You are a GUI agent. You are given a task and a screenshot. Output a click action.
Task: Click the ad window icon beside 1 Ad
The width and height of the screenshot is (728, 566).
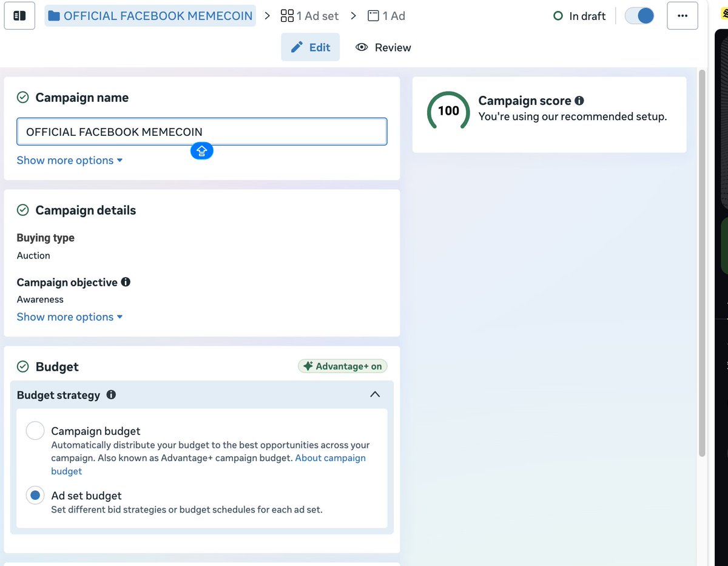click(374, 16)
